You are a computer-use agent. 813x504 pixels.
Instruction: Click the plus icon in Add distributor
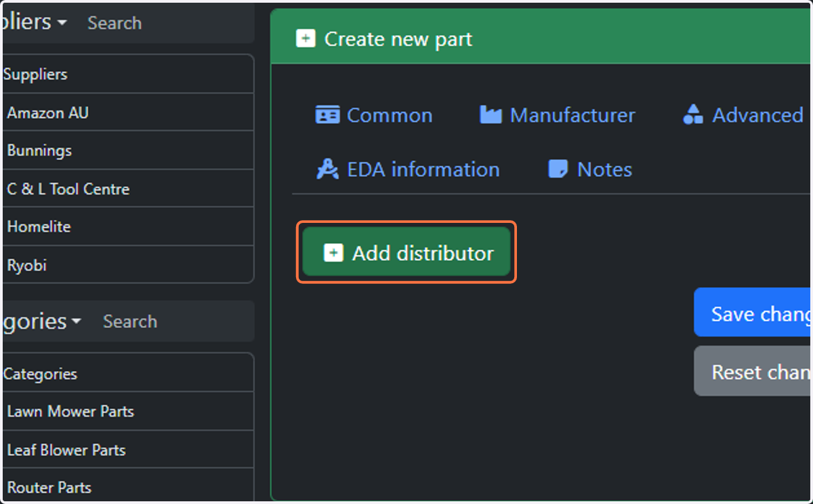[333, 253]
